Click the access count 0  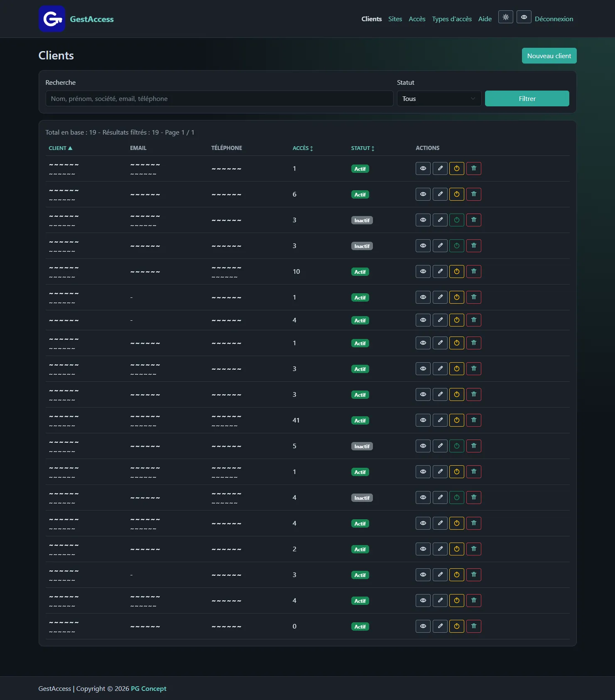pyautogui.click(x=294, y=626)
